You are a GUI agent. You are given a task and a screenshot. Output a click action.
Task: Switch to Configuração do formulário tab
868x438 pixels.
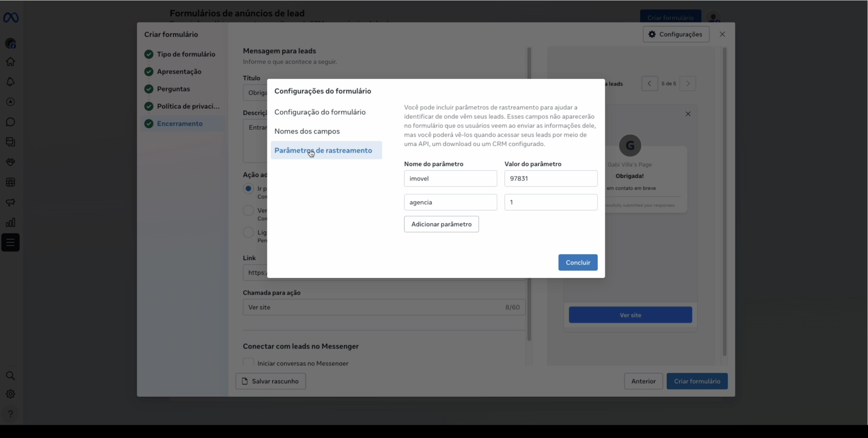click(320, 112)
